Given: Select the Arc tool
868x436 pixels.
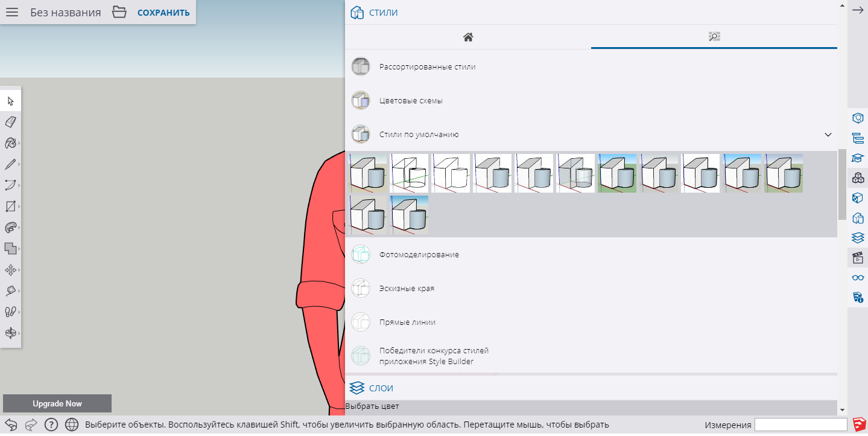Looking at the screenshot, I should (11, 185).
